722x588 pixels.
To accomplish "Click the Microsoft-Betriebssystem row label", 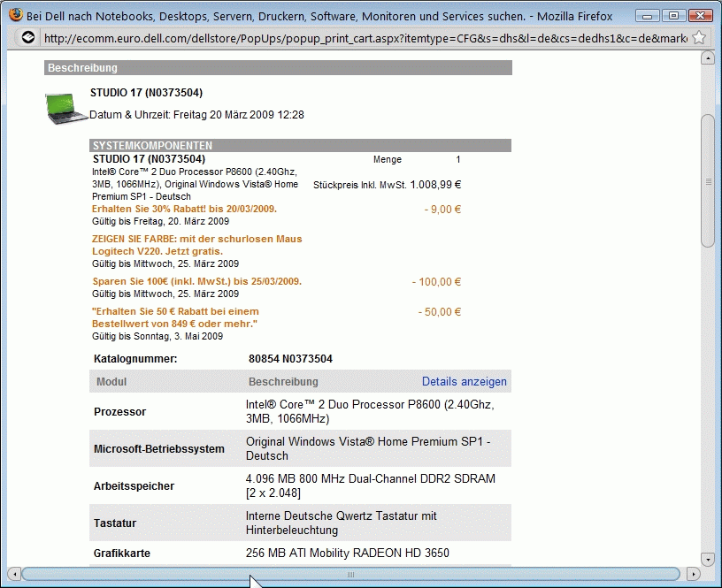I will (x=159, y=449).
